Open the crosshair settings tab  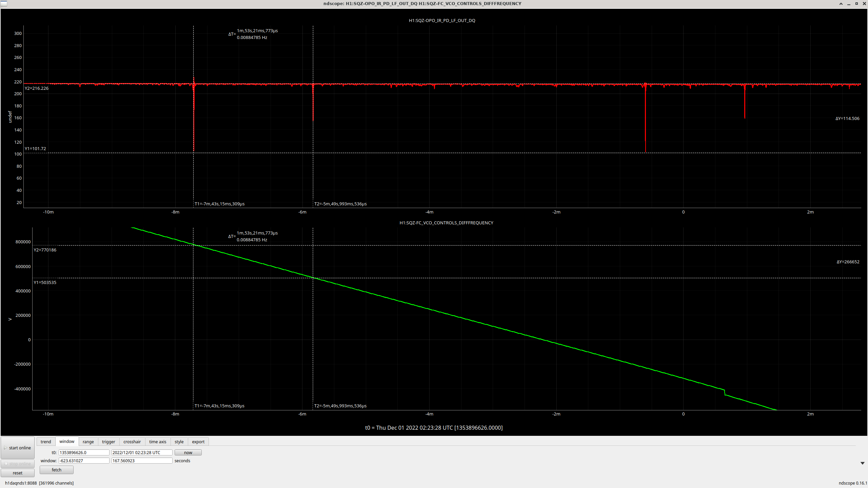pyautogui.click(x=132, y=442)
